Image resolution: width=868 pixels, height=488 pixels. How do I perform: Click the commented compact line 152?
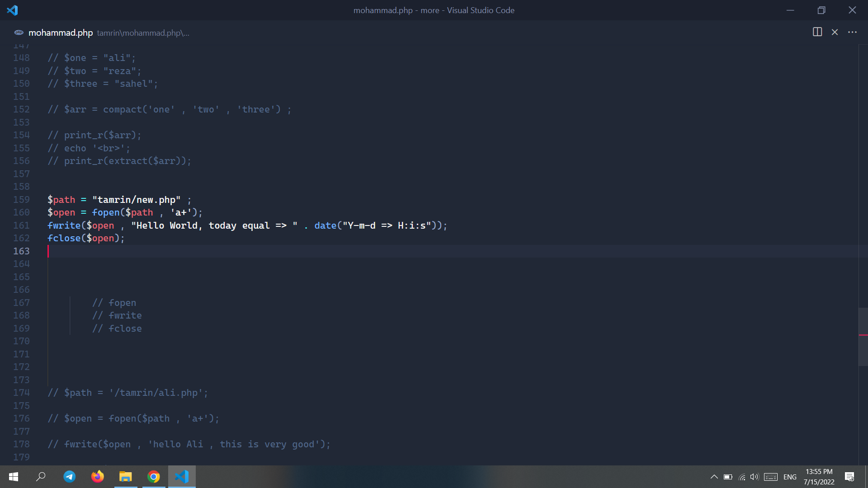[170, 109]
